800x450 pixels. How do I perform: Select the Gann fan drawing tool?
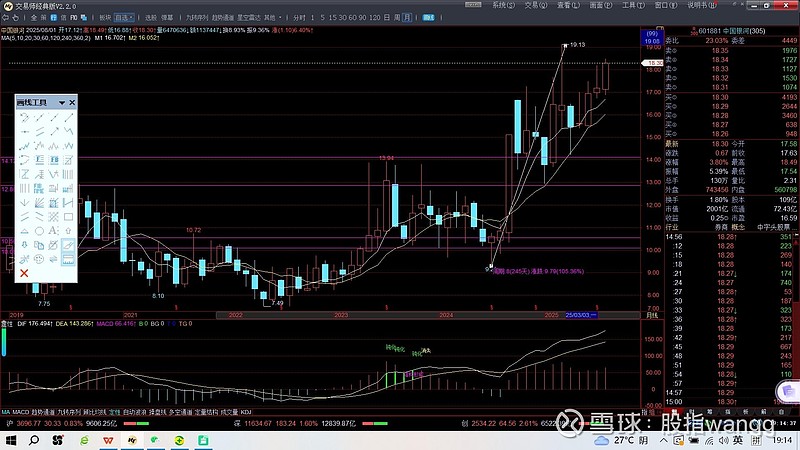coord(39,203)
